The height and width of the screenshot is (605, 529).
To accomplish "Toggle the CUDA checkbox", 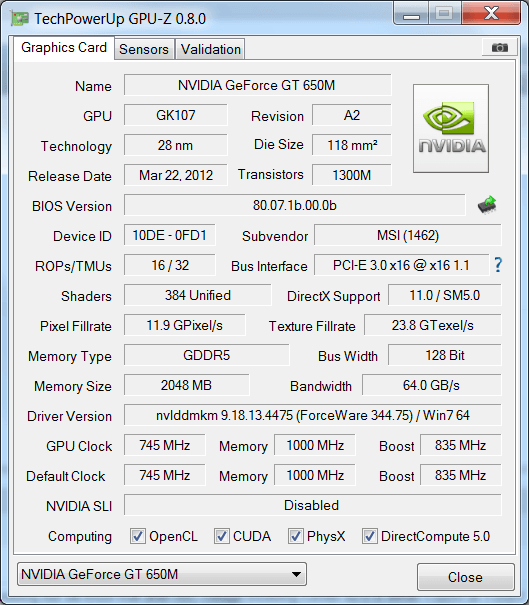I will (x=221, y=536).
